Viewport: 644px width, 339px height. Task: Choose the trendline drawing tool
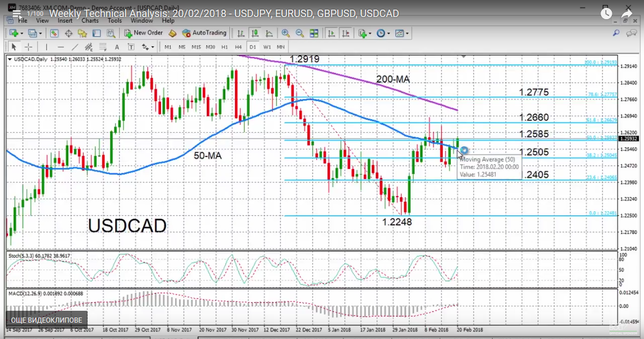75,47
